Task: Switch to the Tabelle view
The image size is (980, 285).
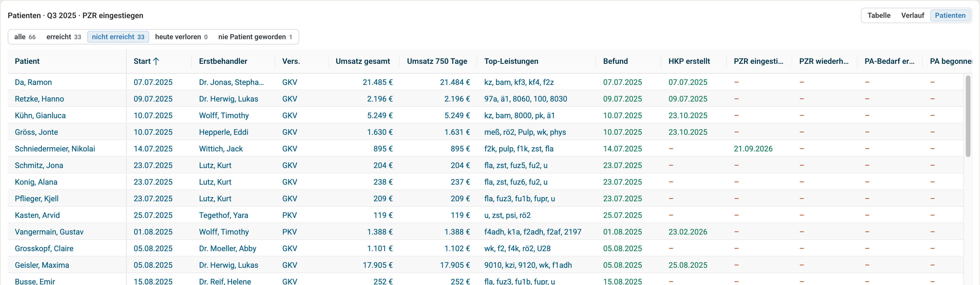Action: click(x=878, y=15)
